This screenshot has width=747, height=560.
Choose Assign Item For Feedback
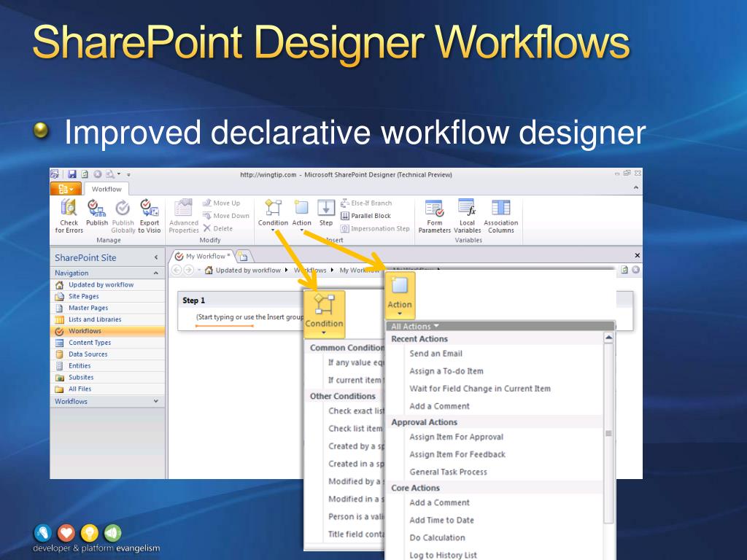(457, 454)
